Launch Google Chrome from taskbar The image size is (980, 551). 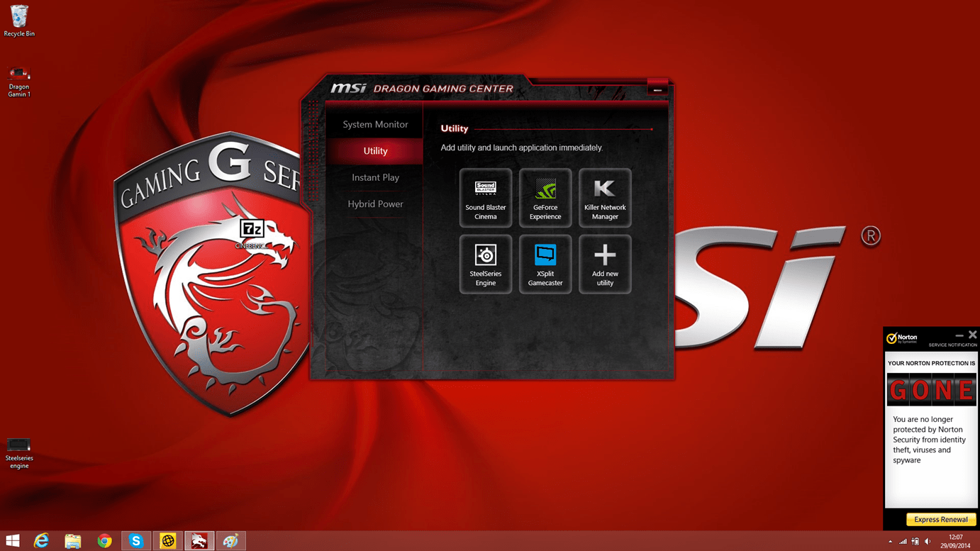click(x=104, y=541)
